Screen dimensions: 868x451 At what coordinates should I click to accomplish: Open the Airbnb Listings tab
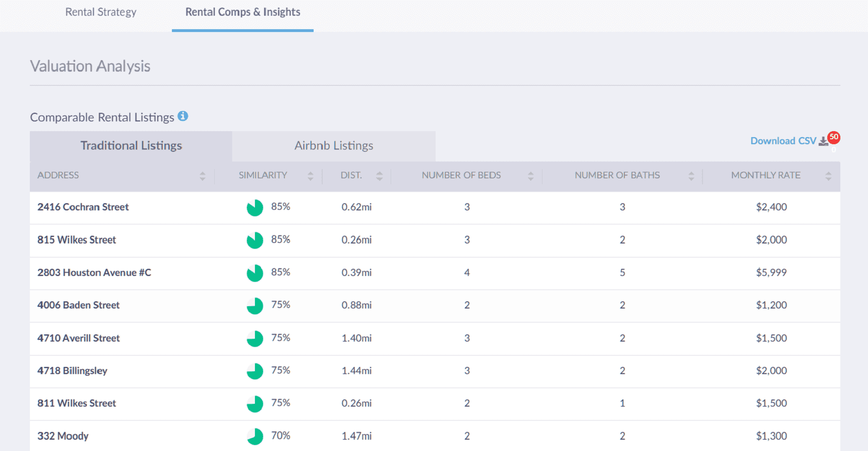334,146
